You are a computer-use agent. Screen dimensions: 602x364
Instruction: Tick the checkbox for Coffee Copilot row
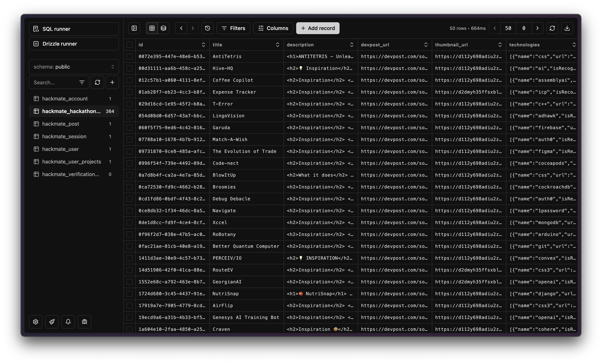(x=130, y=80)
